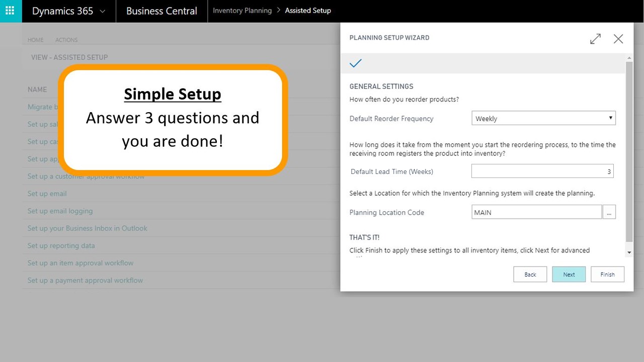Expand the Dynamics 365 chevron menu

tap(103, 11)
